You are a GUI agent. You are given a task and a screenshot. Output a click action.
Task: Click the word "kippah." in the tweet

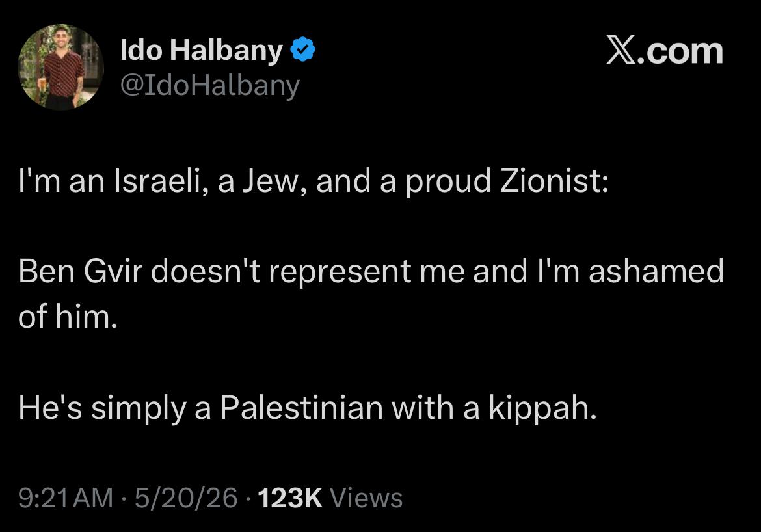click(542, 408)
